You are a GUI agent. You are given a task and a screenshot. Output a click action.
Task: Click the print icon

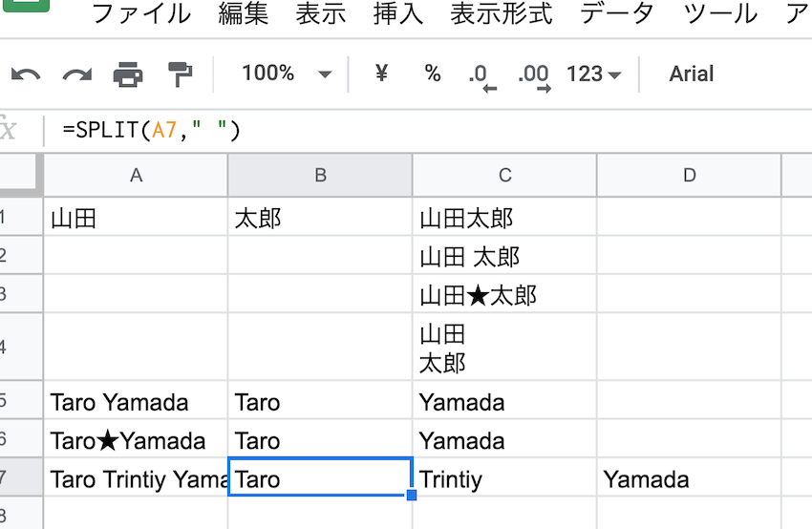128,74
